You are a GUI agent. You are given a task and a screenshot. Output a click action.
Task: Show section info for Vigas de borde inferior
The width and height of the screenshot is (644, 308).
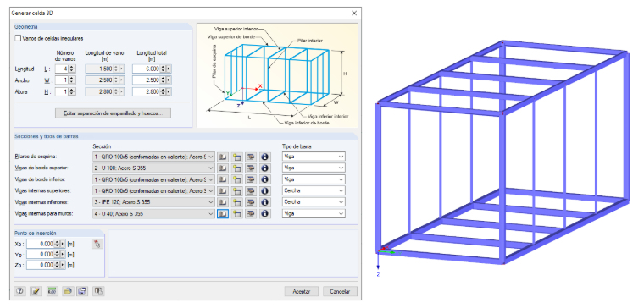pyautogui.click(x=265, y=179)
